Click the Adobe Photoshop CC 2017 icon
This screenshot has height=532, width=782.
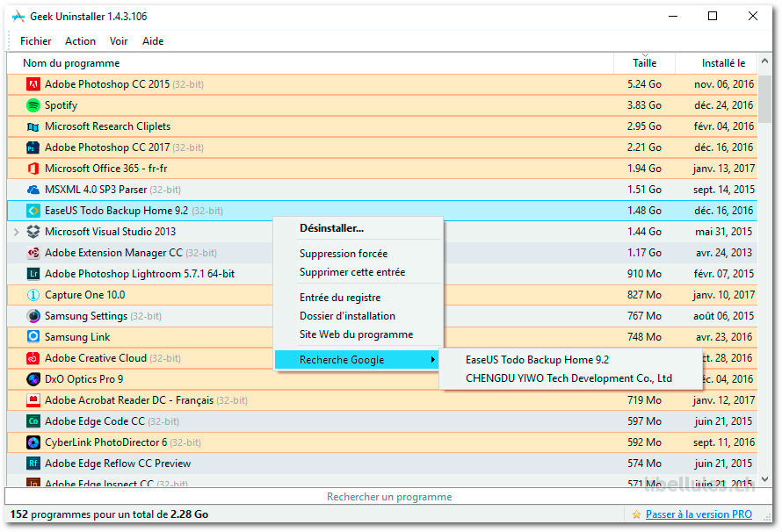(x=33, y=147)
